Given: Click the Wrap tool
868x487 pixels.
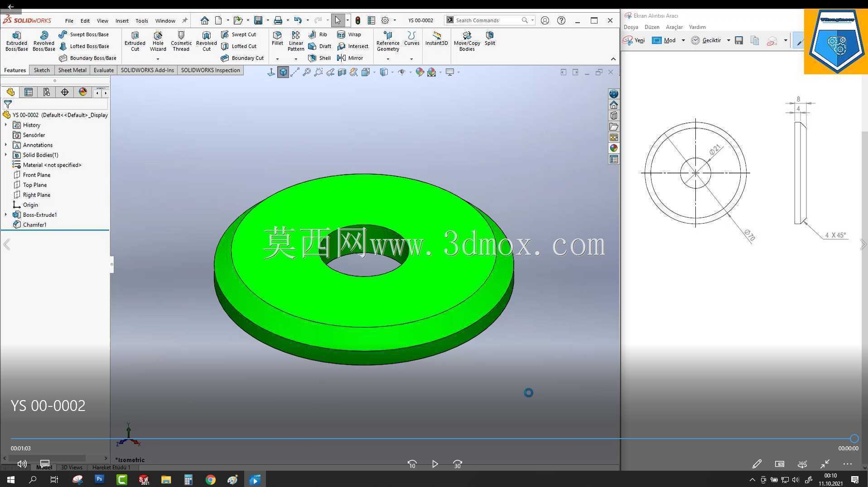Looking at the screenshot, I should 349,34.
